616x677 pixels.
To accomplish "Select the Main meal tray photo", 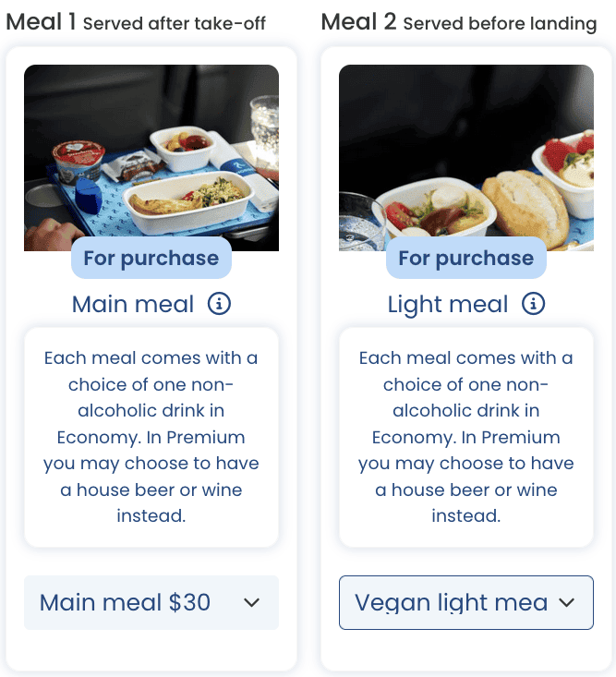I will pyautogui.click(x=151, y=152).
